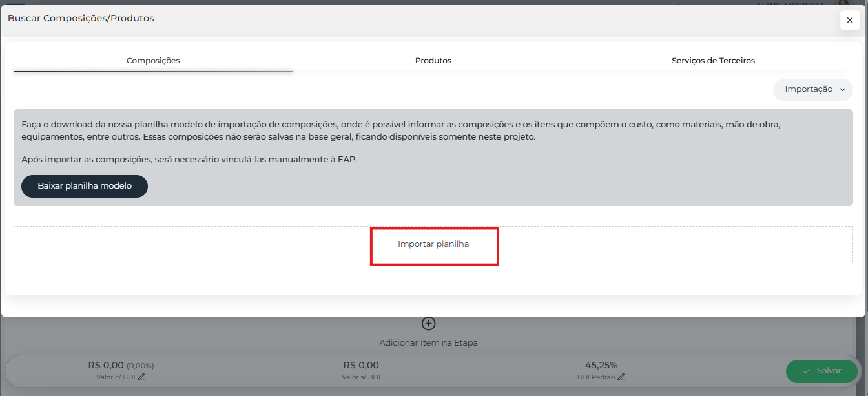This screenshot has height=396, width=868.
Task: Click the R$ 0,00 Valor c/ BDI amount
Action: [x=105, y=365]
